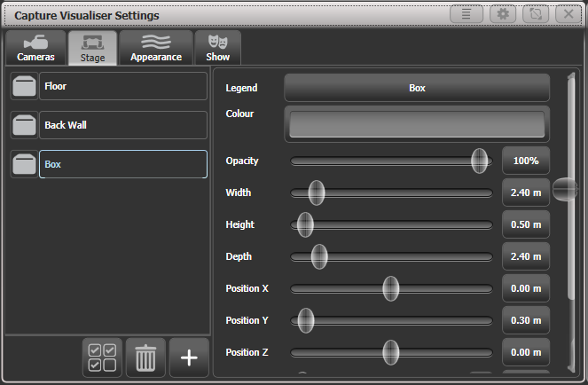Click the Floor object icon
This screenshot has height=385, width=588.
click(24, 86)
